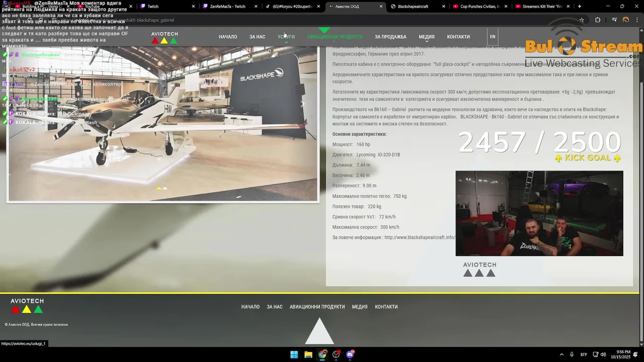Open a new browser tab with plus button
The width and height of the screenshot is (644, 362).
coord(580,7)
